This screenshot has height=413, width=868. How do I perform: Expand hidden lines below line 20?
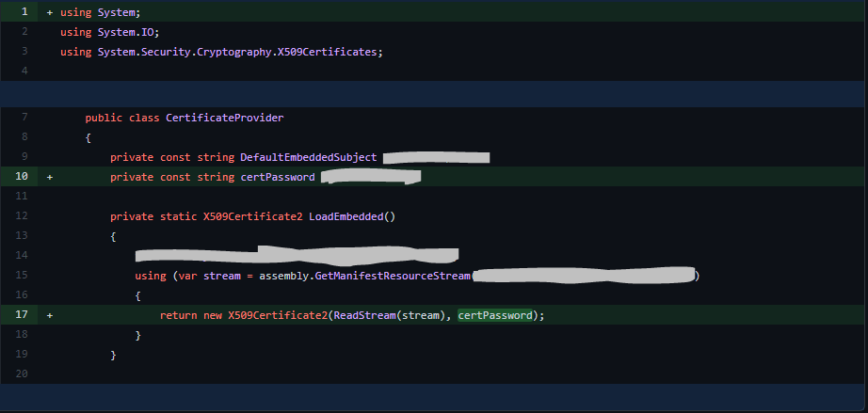coord(434,396)
